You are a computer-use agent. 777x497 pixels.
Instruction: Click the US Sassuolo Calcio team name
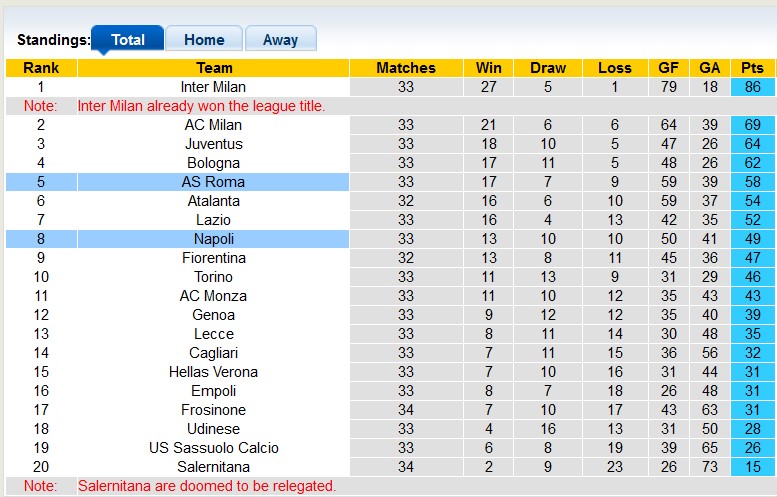point(213,448)
